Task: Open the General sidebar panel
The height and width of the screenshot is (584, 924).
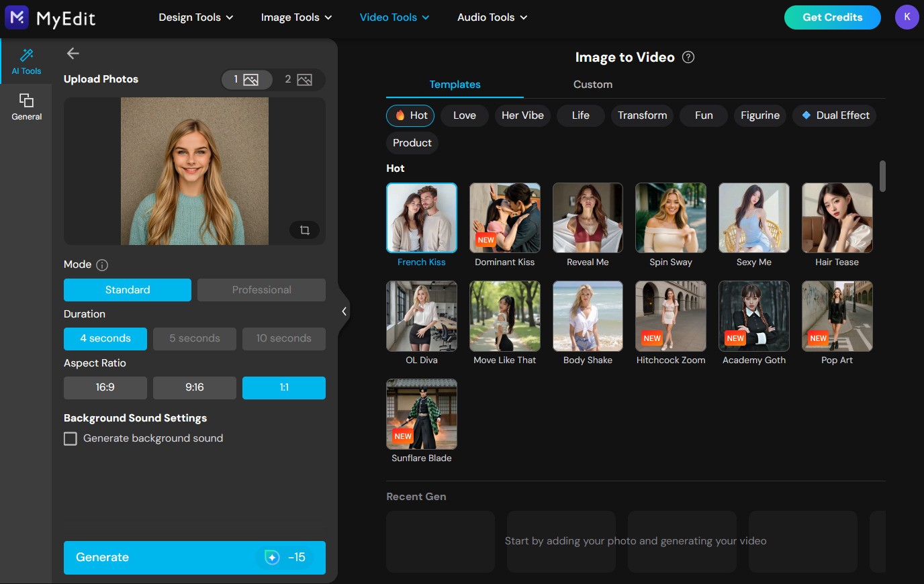Action: click(26, 107)
